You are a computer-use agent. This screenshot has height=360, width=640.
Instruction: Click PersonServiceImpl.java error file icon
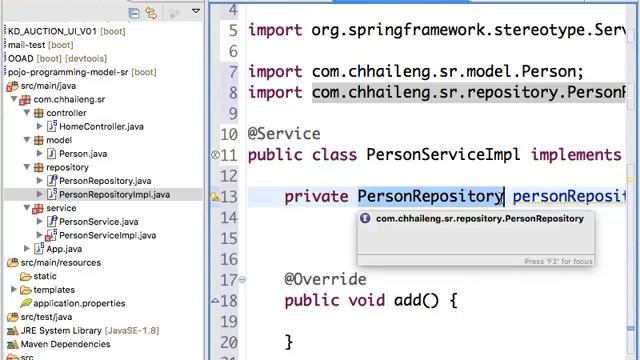pos(51,235)
